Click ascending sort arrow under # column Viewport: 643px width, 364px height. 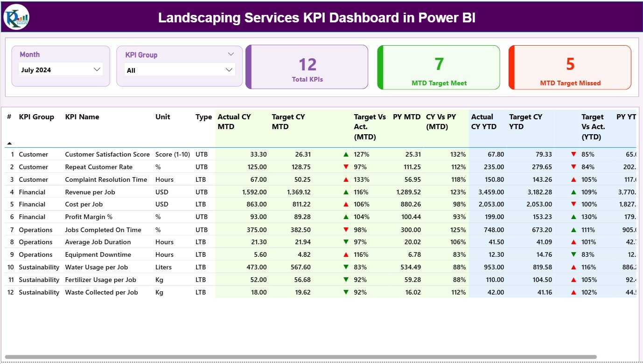tap(9, 142)
